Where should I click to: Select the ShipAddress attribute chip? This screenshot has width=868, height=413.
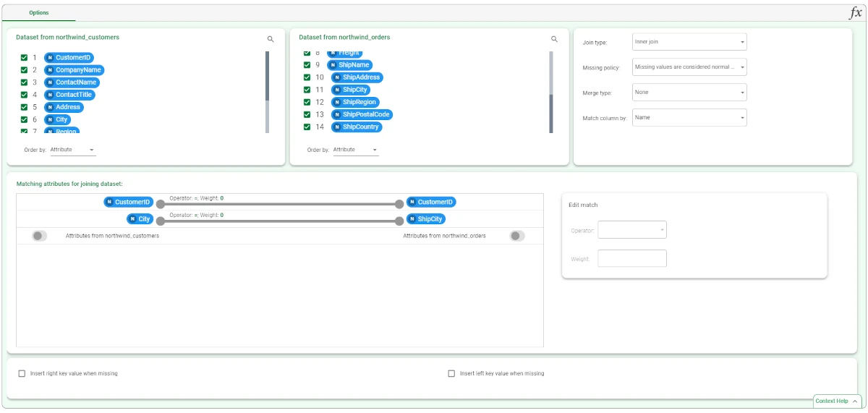pyautogui.click(x=357, y=77)
